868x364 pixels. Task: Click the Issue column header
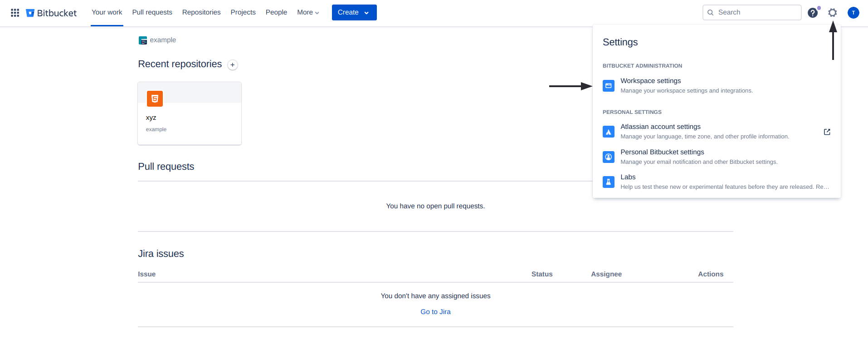[x=147, y=274]
